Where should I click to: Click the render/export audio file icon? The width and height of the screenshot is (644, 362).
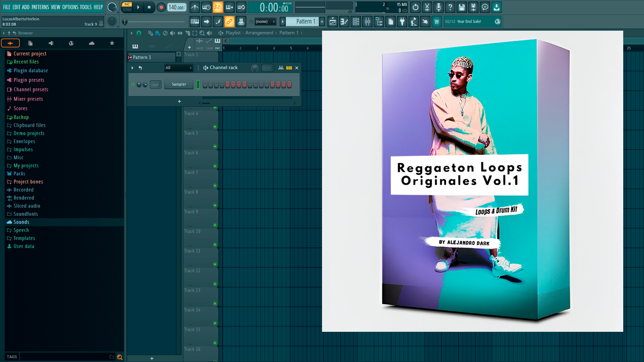[x=473, y=7]
